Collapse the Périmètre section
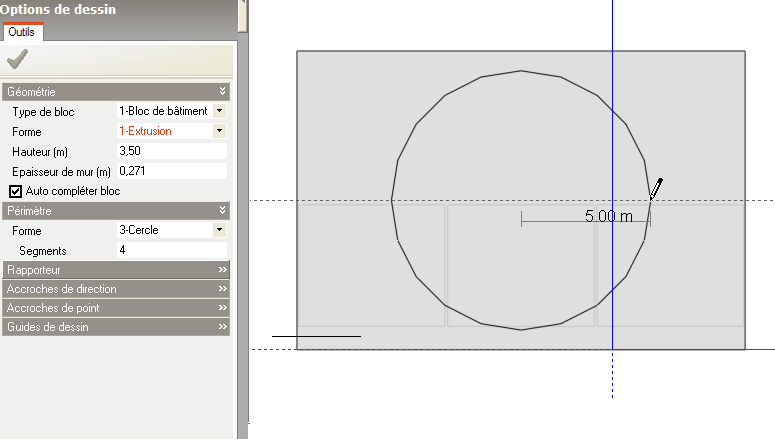Viewport: 775px width, 440px height. (x=223, y=211)
